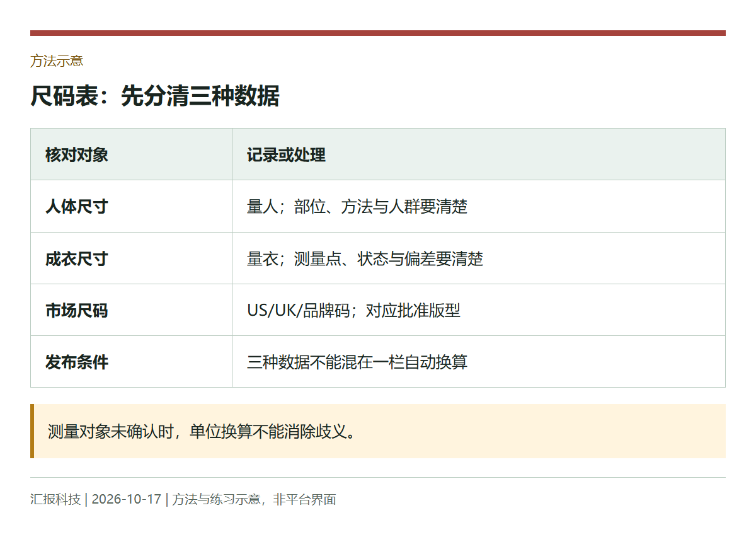Click the footer text starting '汇报科技 | 2026-10-17'

coord(183,499)
